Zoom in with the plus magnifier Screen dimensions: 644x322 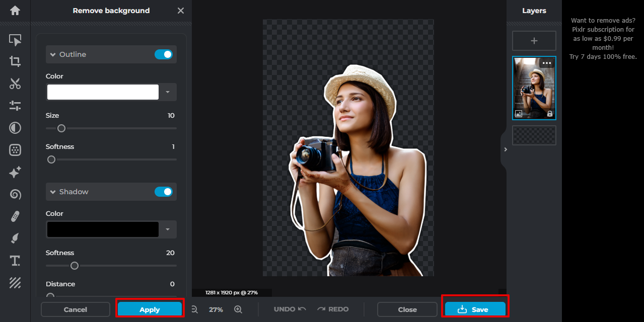238,309
